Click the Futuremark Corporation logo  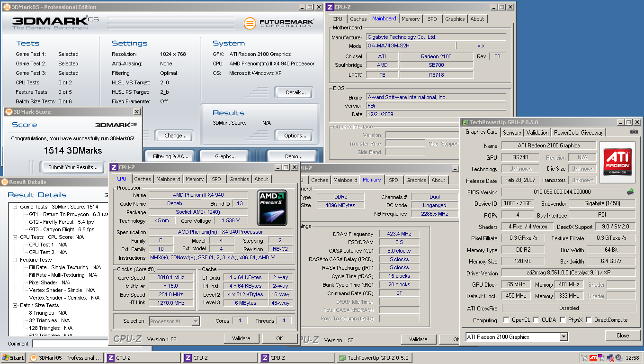coord(279,23)
